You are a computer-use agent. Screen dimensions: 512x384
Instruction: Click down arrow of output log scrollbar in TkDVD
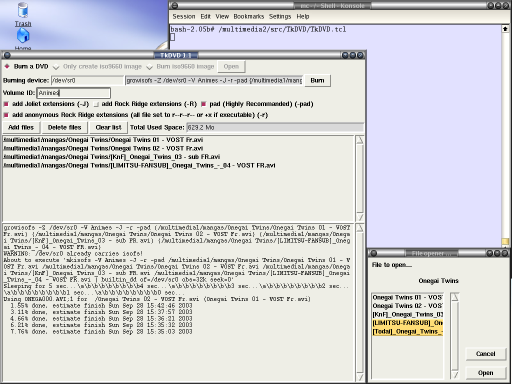click(x=360, y=377)
